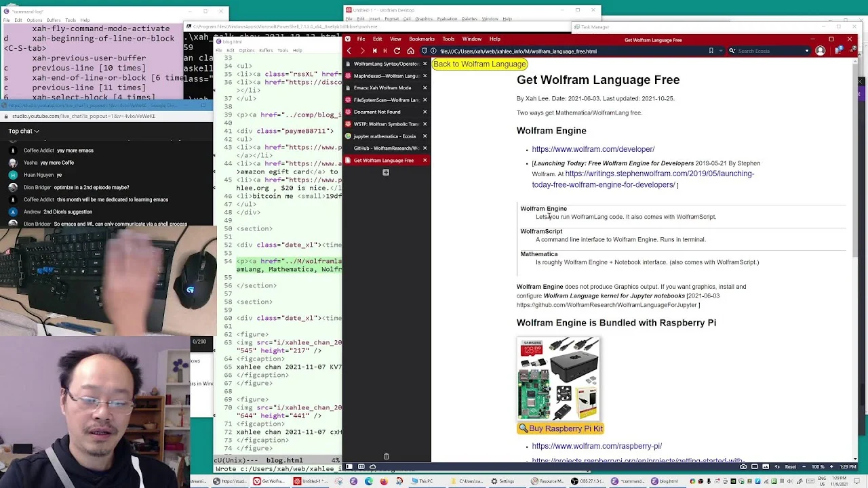Toggle the side panel icon in status bar
The image size is (868, 488).
pyautogui.click(x=349, y=466)
